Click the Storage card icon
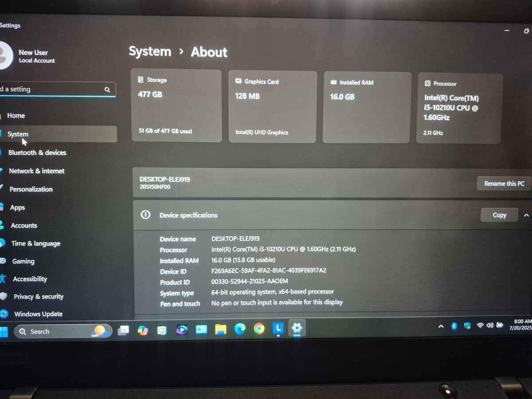Viewport: 532px width, 399px height. 141,80
